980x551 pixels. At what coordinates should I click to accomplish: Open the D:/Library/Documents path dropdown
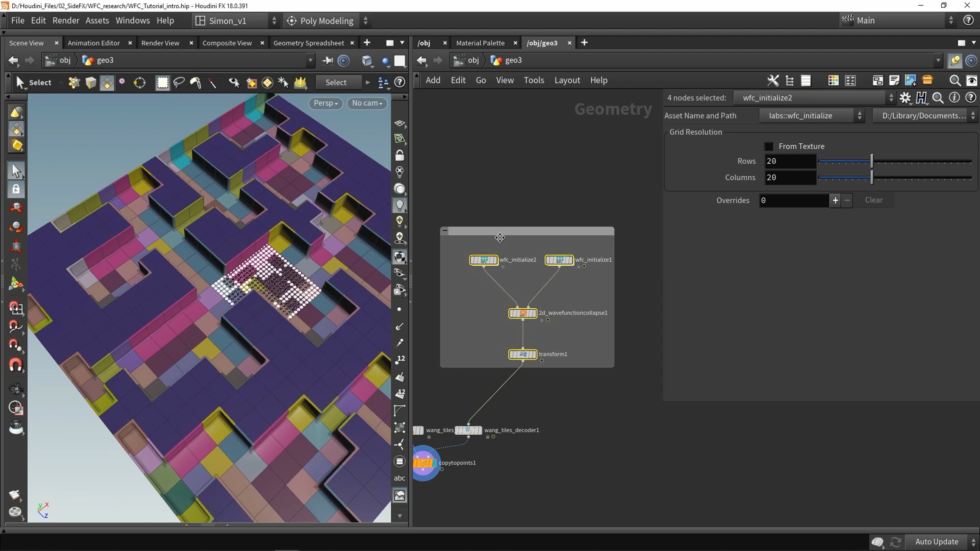click(925, 116)
